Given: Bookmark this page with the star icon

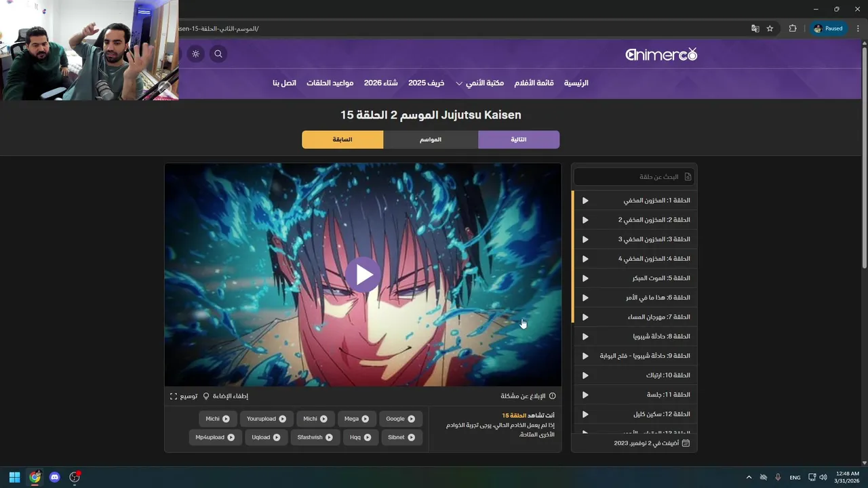Looking at the screenshot, I should pos(770,28).
